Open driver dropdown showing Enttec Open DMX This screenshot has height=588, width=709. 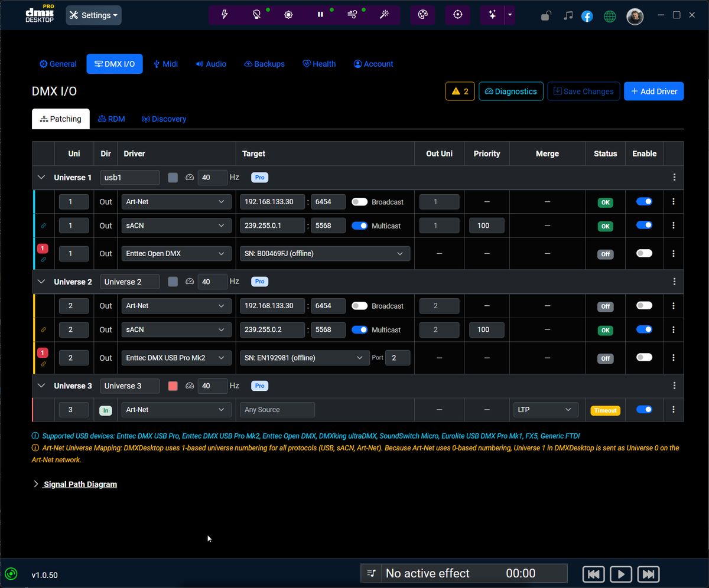click(175, 253)
